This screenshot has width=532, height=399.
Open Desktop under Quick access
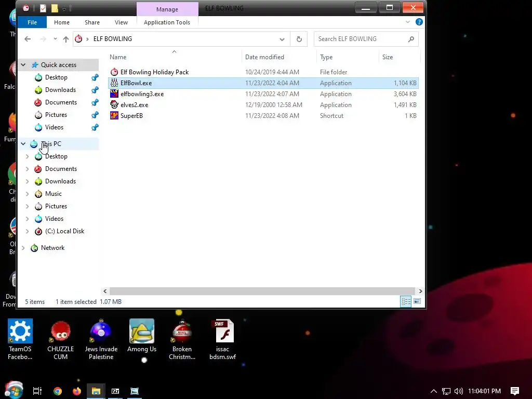[x=56, y=77]
